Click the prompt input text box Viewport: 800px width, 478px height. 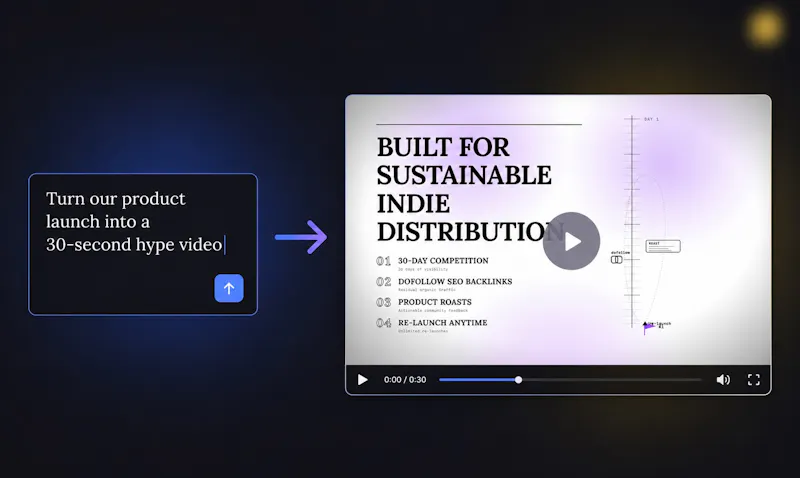click(x=143, y=244)
